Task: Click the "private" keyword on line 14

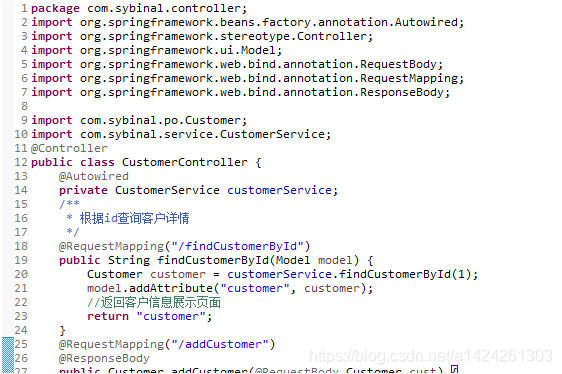Action: click(x=83, y=190)
